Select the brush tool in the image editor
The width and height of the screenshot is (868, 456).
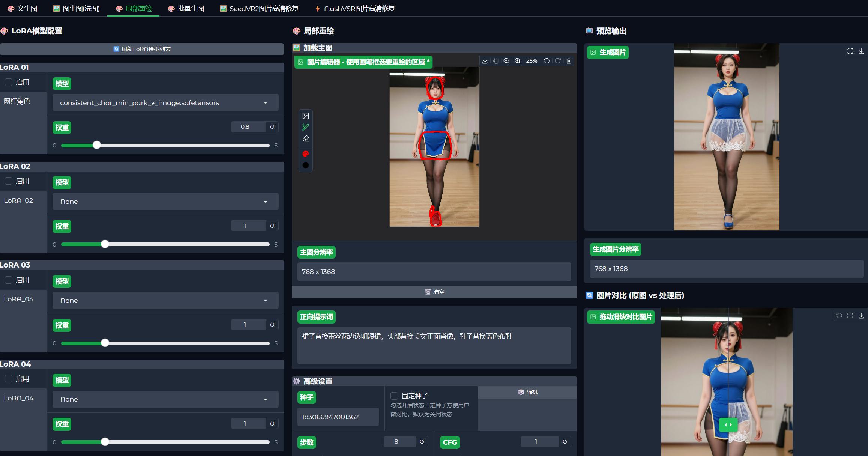306,127
